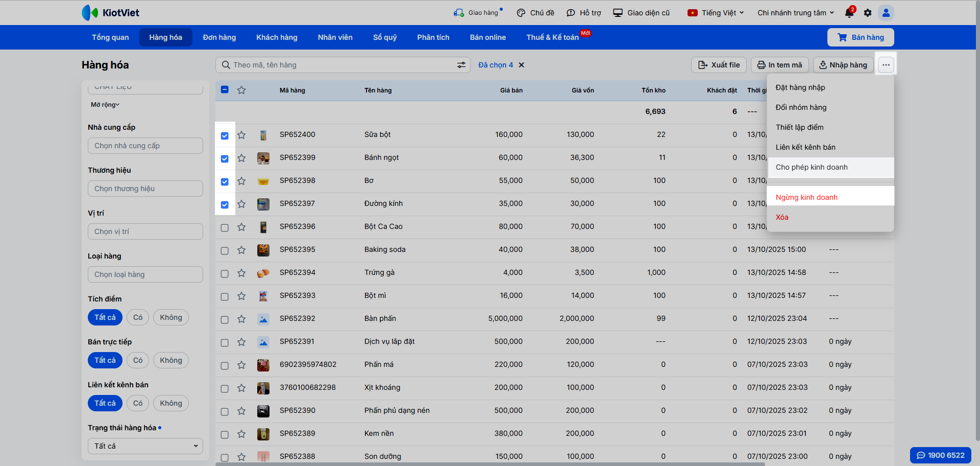Image resolution: width=980 pixels, height=466 pixels.
Task: Choose Đổi nhóm hàng menu item
Action: pyautogui.click(x=830, y=107)
